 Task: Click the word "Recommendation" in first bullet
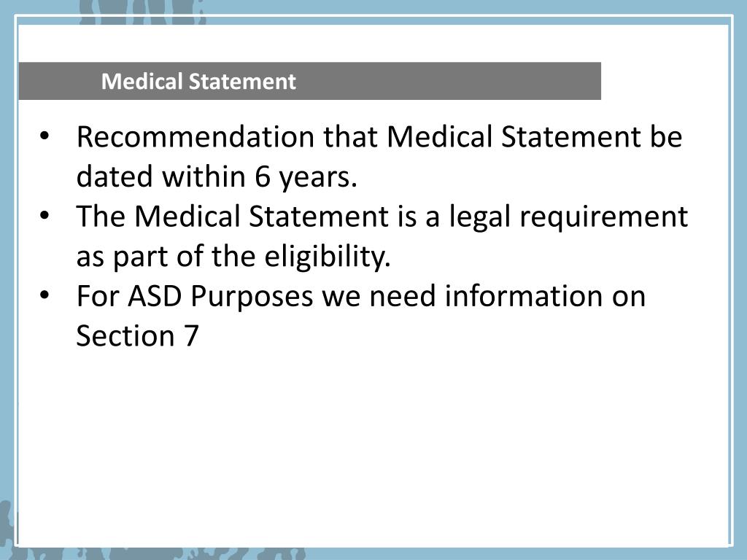point(190,137)
